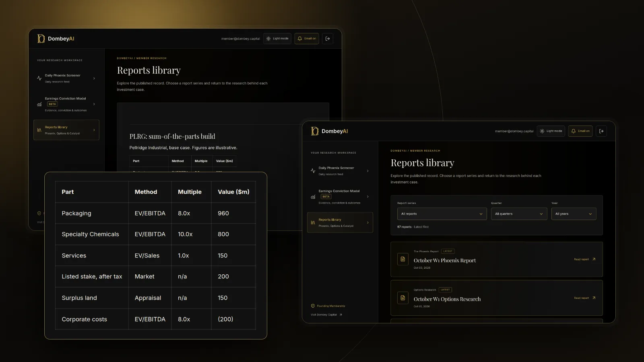Follow the Visit Dombey Capital link
Viewport: 644px width, 362px height.
326,315
